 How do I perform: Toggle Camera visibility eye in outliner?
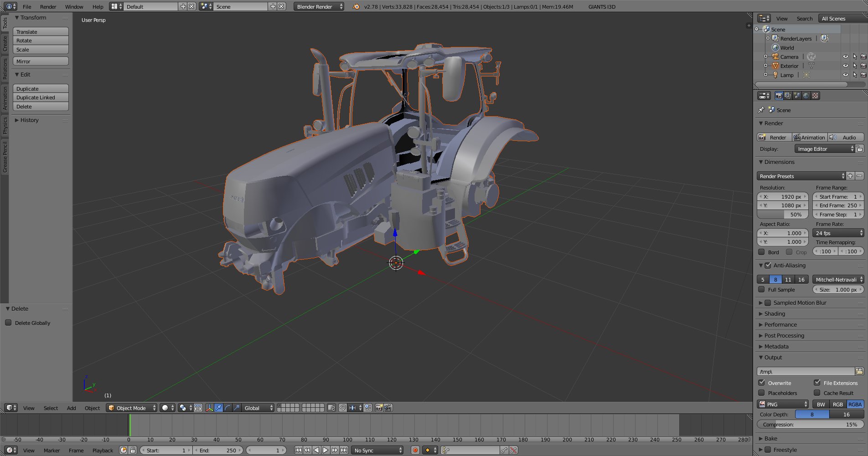tap(846, 56)
